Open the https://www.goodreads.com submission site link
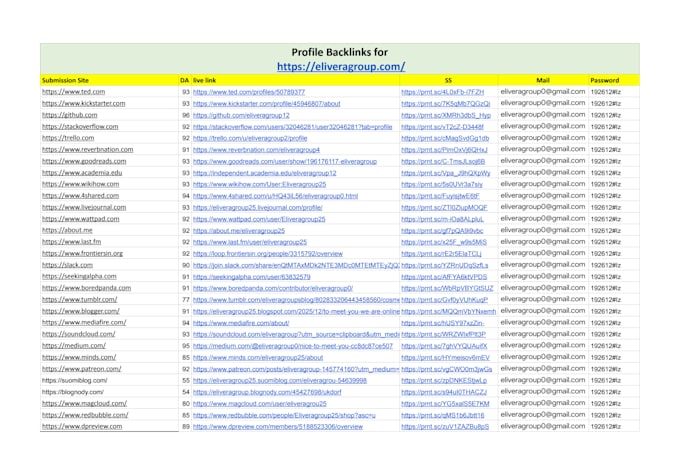 click(84, 161)
